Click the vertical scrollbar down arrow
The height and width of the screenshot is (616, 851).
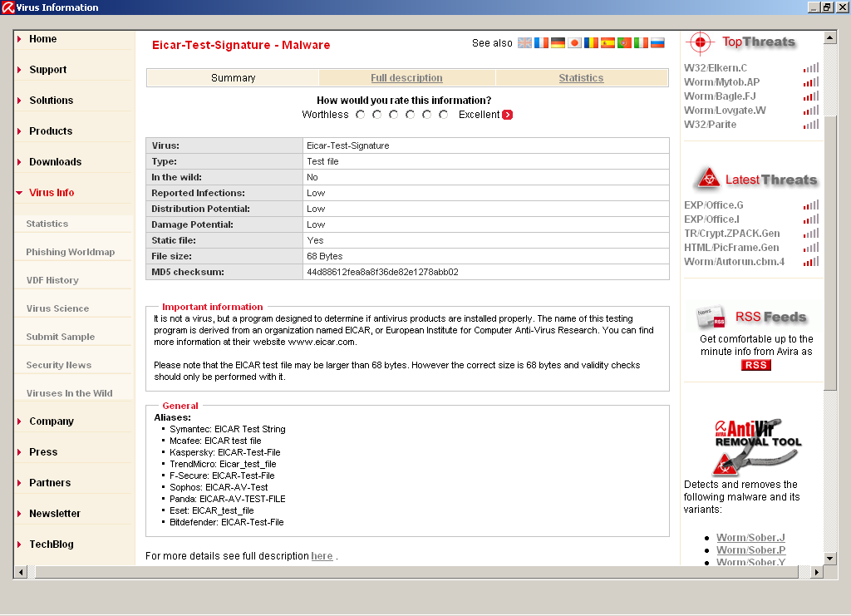coord(829,559)
